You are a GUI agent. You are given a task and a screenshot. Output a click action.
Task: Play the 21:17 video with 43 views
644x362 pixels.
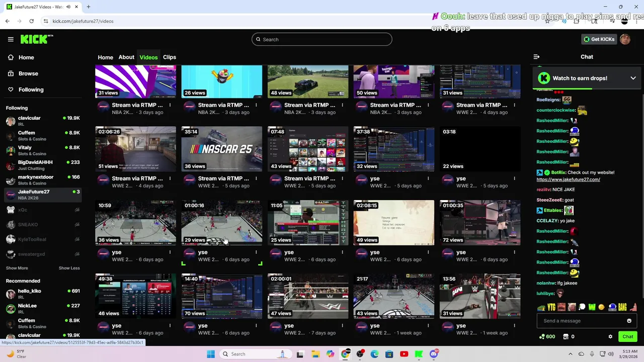(x=394, y=296)
